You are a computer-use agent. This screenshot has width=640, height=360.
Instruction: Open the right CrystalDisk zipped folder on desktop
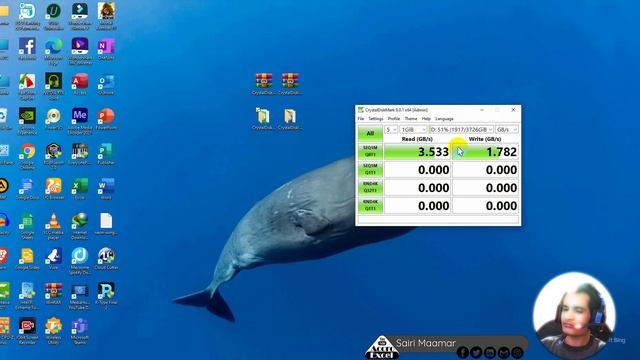point(290,119)
